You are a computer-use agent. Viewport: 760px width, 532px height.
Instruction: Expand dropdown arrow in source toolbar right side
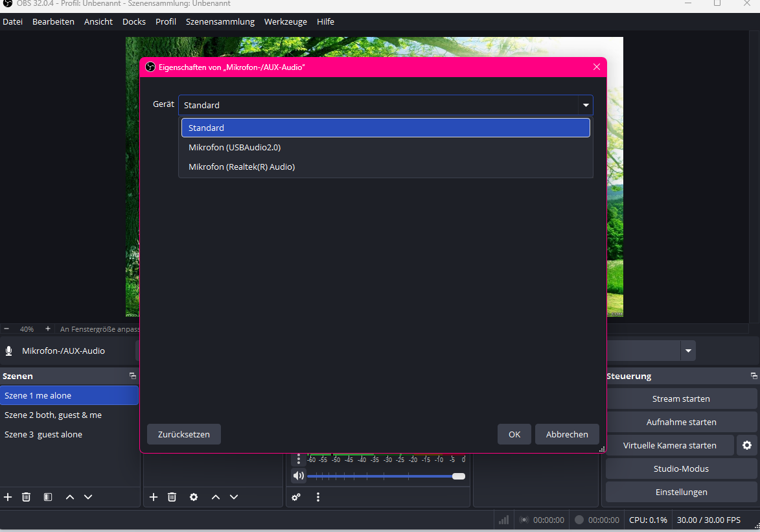(688, 351)
